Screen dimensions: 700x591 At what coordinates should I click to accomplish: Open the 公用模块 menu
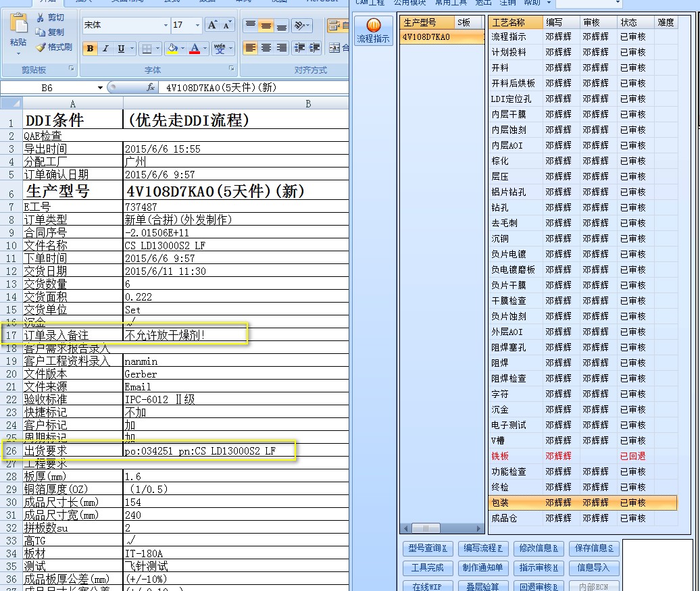point(409,3)
